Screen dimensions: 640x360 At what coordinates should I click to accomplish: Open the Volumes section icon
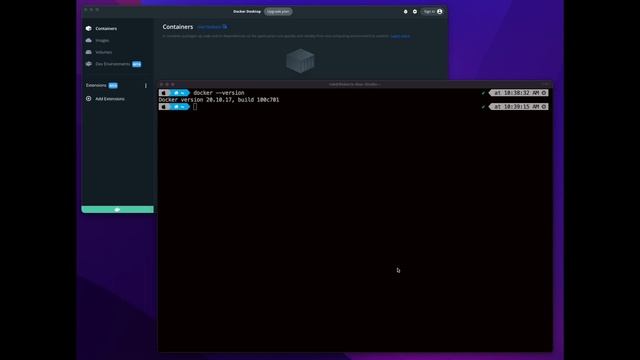tap(89, 52)
